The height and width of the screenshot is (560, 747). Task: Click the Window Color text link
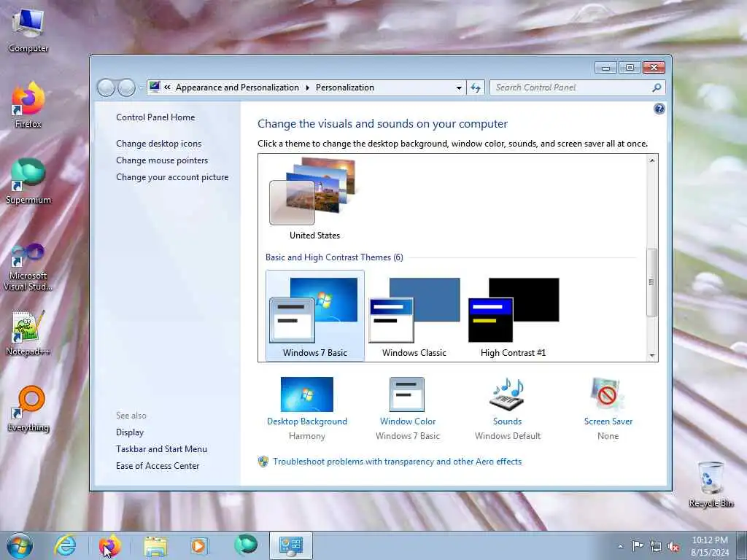click(x=408, y=421)
